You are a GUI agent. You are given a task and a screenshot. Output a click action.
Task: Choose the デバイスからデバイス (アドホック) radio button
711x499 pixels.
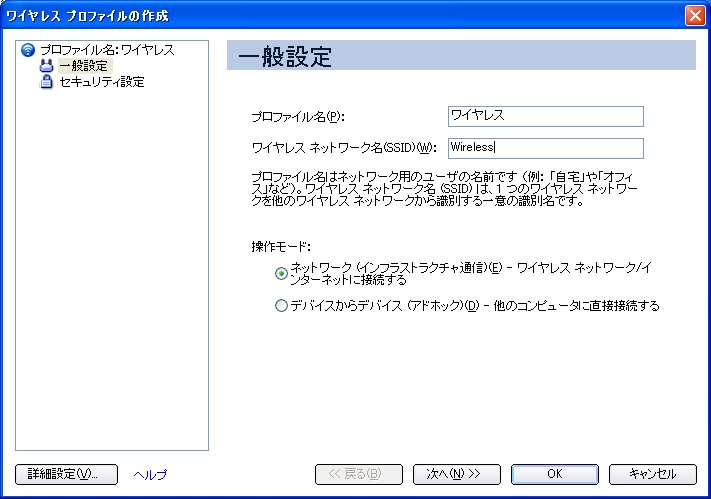click(281, 306)
